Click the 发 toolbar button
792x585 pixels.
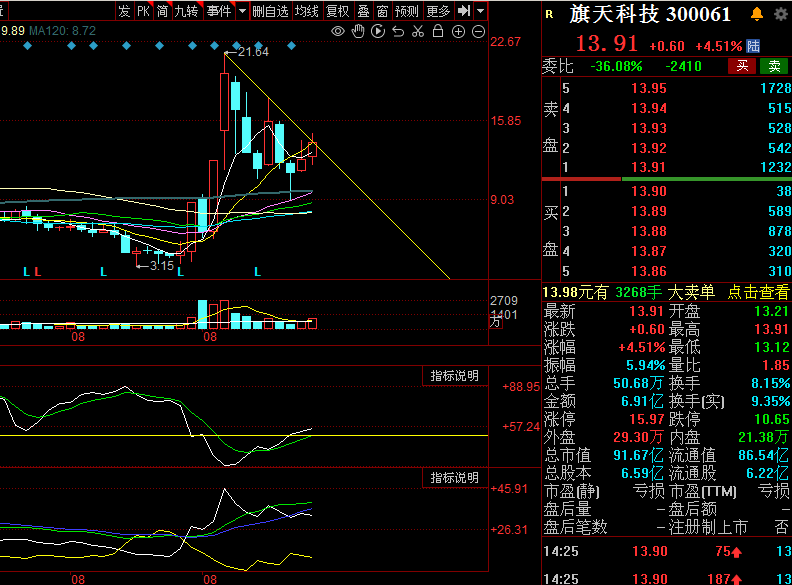pyautogui.click(x=124, y=11)
